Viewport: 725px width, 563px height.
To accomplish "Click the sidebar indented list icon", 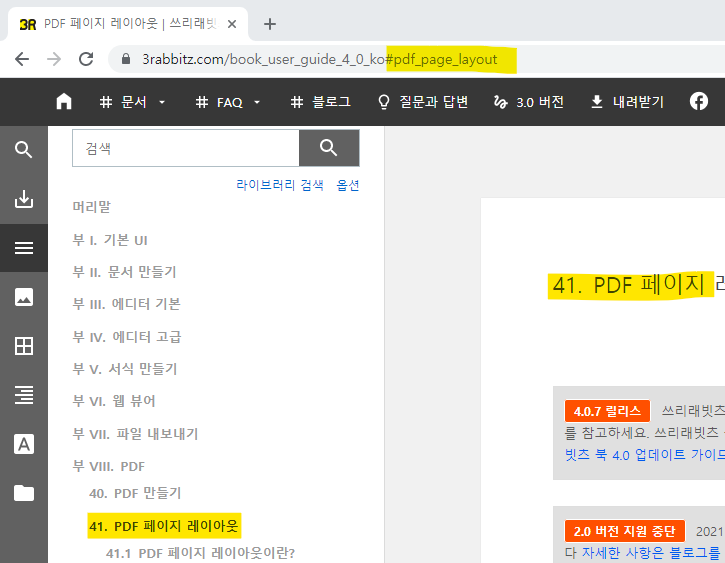I will coord(24,395).
